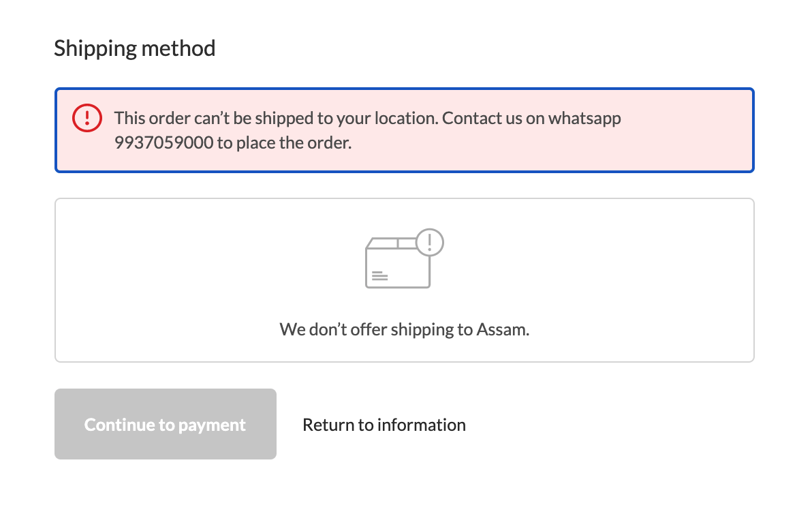The width and height of the screenshot is (812, 529).
Task: Click the word "Assam" in the shipping notice
Action: click(503, 329)
